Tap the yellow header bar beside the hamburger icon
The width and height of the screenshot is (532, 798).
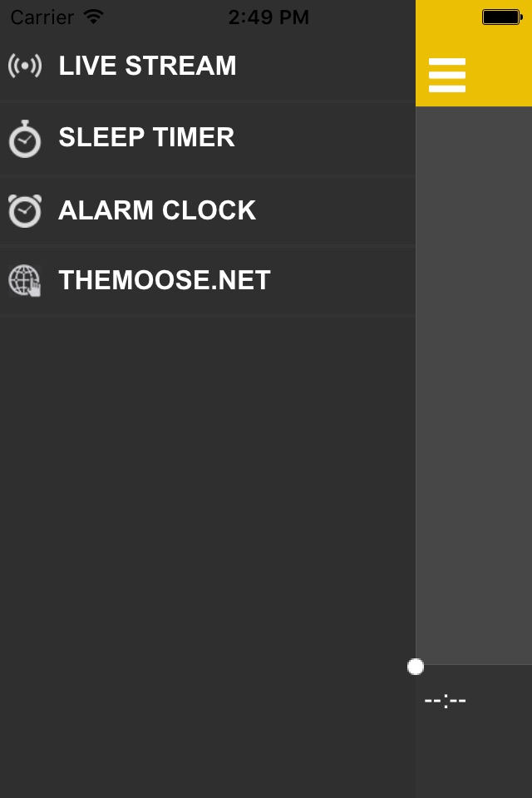click(502, 75)
